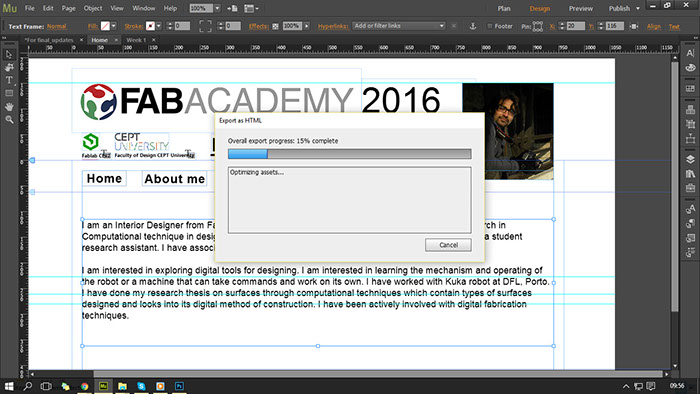This screenshot has width=700, height=394.
Task: Click the X position input field
Action: point(575,26)
